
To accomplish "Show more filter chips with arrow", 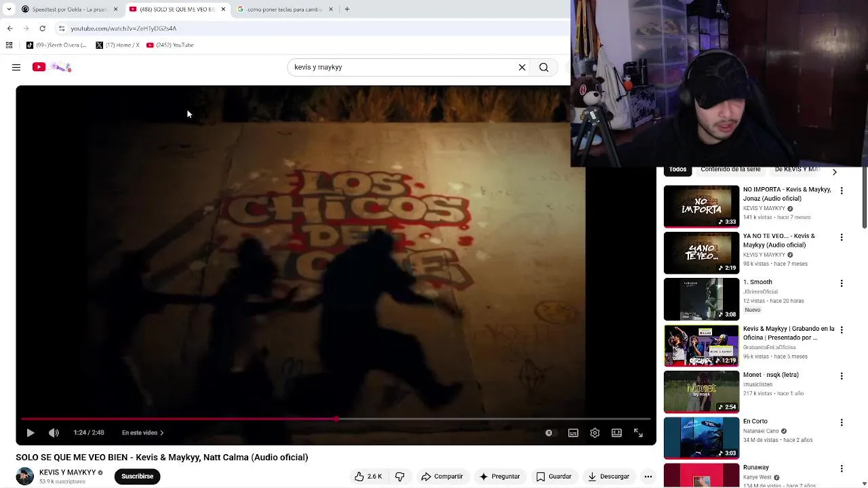I will click(x=834, y=172).
